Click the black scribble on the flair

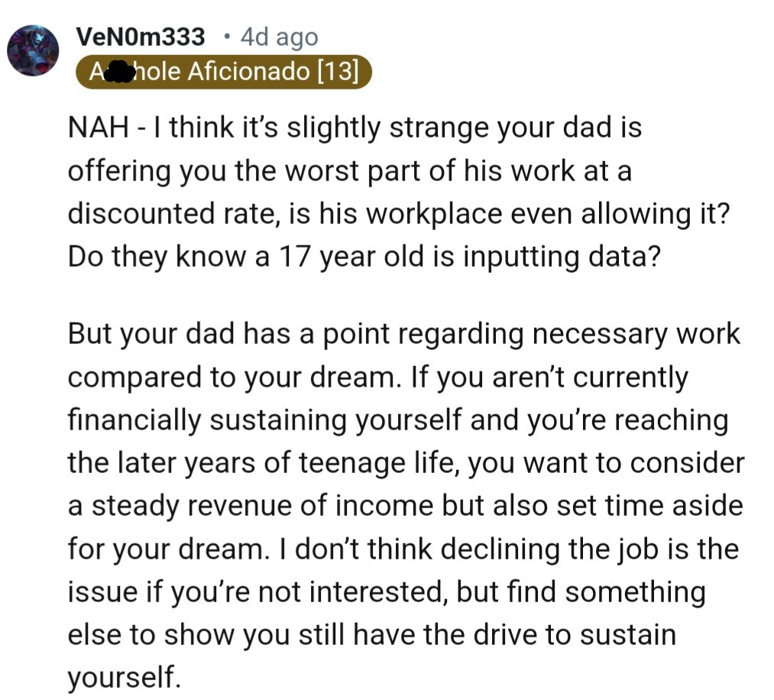tap(118, 73)
